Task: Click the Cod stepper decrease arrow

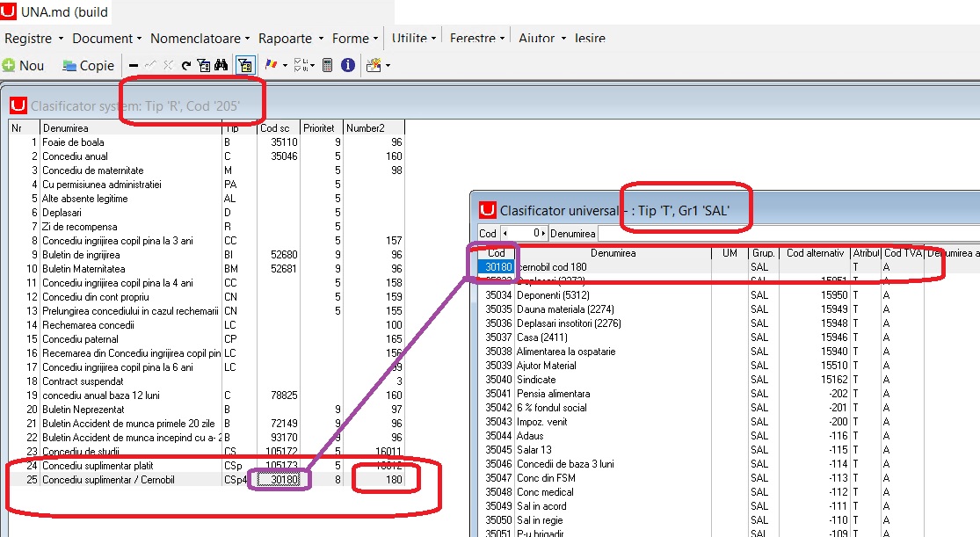Action: pyautogui.click(x=505, y=234)
